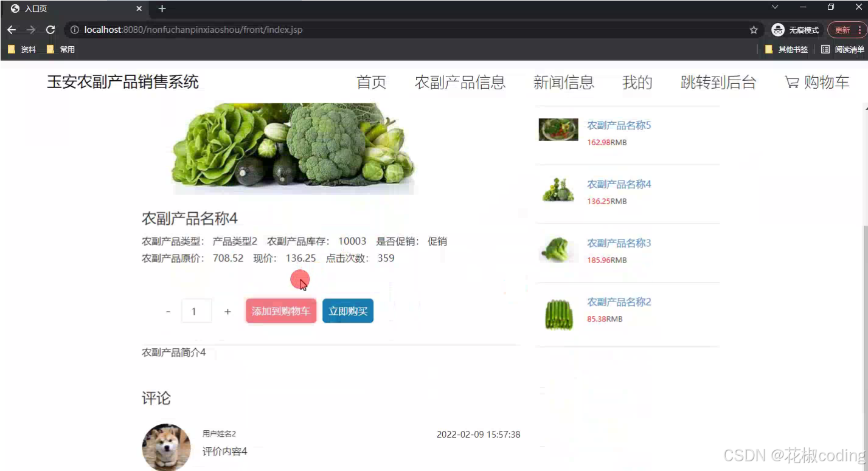
Task: Open the 农副产品信息 menu item
Action: point(460,83)
